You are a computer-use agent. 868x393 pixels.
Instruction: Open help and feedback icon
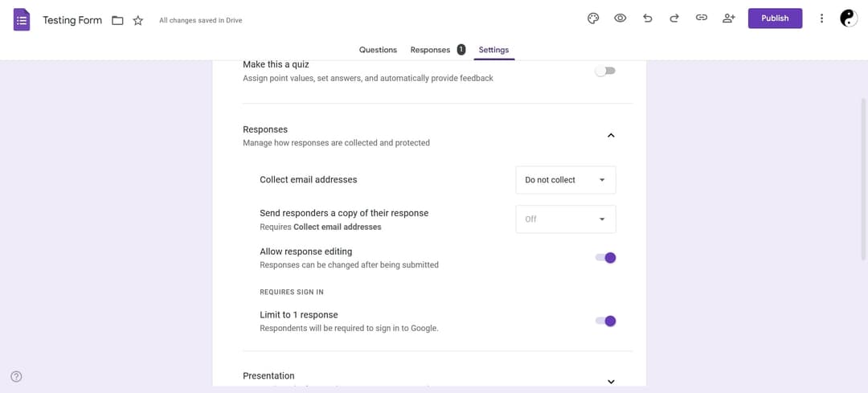[x=17, y=377]
